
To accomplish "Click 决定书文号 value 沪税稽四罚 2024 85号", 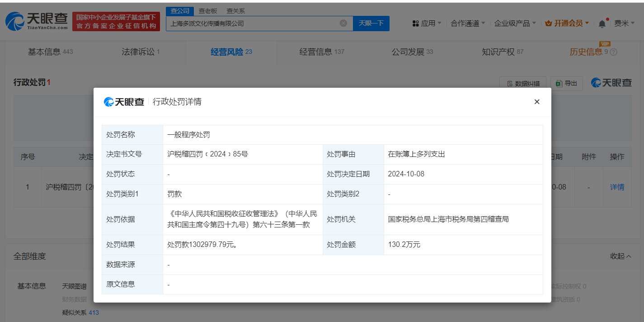I will coord(207,154).
